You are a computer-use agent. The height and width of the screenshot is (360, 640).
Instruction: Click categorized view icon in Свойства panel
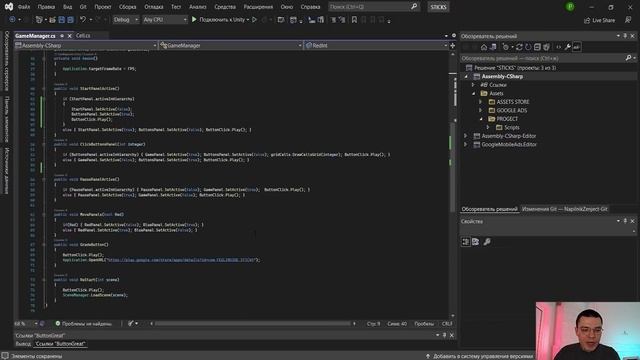coord(466,242)
